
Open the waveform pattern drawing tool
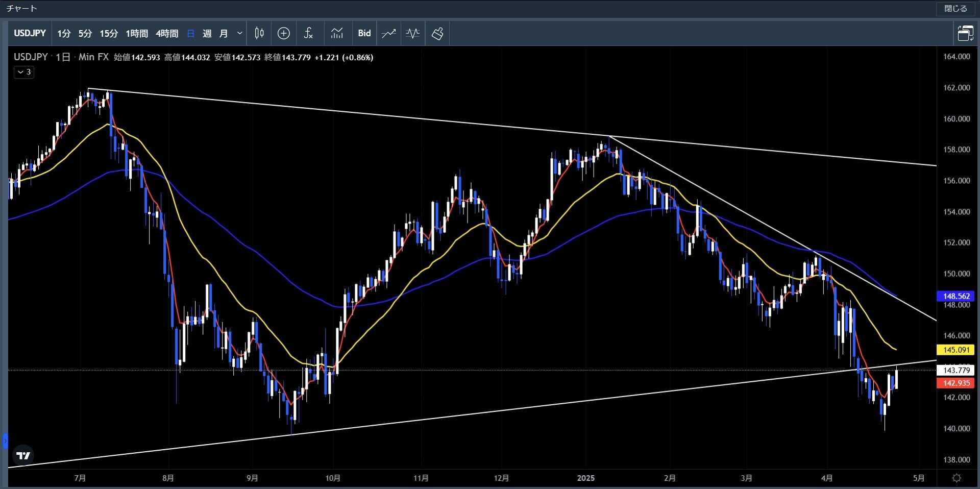point(413,33)
